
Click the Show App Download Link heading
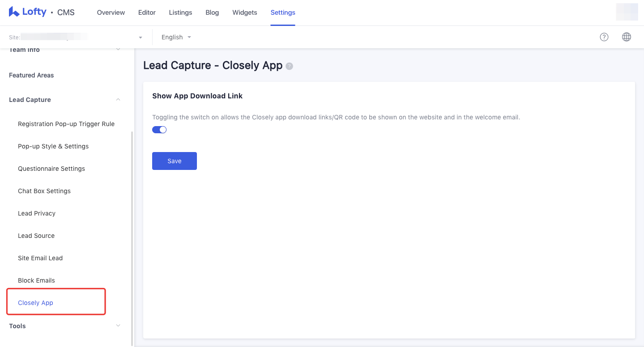[x=197, y=96]
